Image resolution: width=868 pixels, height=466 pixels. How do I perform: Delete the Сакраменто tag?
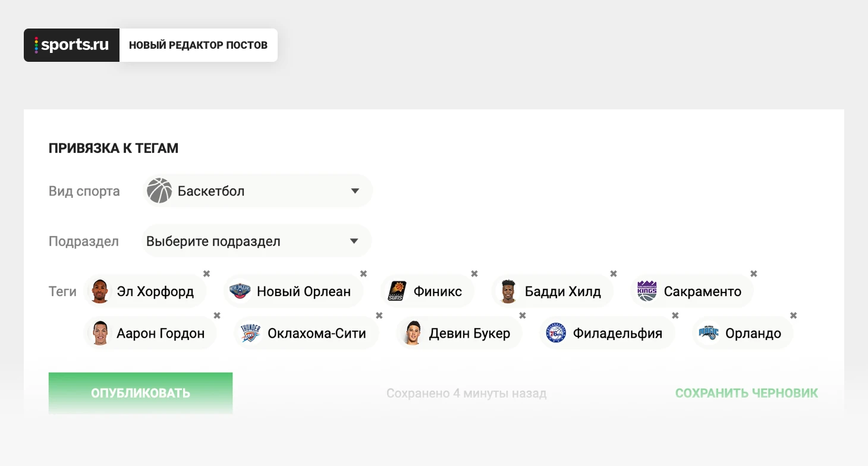(753, 274)
